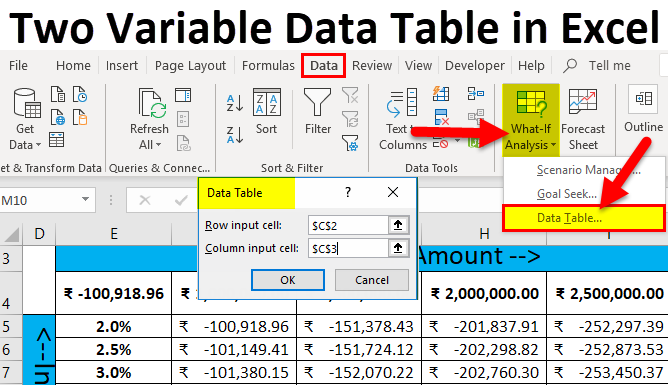Select the 2.5% interest rate cell

tap(114, 350)
